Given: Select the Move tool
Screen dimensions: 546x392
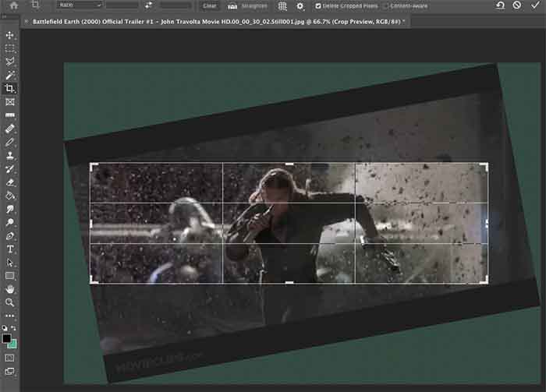Looking at the screenshot, I should tap(10, 36).
